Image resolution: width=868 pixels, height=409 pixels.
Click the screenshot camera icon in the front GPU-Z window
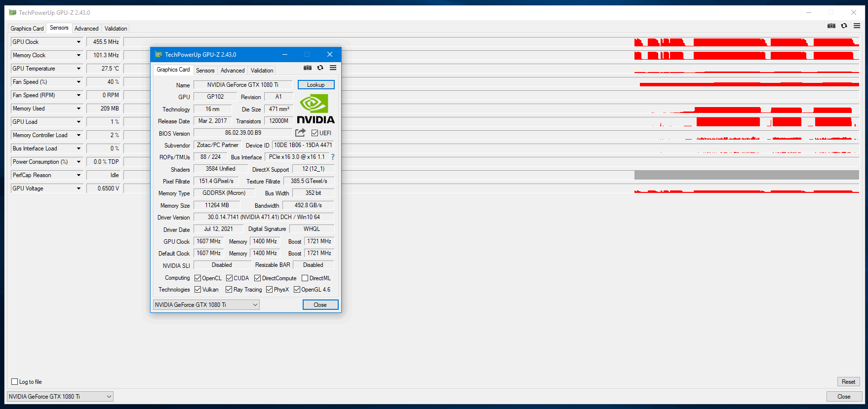coord(308,68)
